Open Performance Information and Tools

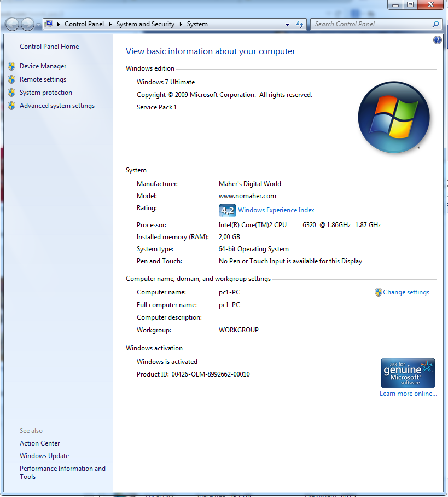62,472
